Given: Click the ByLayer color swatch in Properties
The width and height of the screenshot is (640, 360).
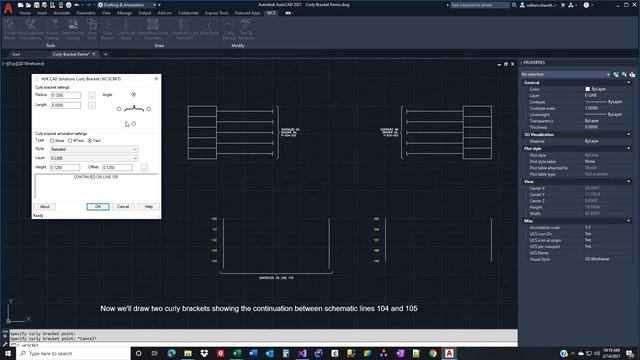Looking at the screenshot, I should [588, 89].
